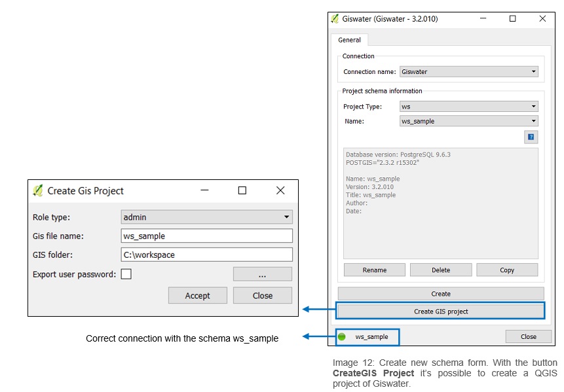Close the Create Gis Project window via X
Image resolution: width=564 pixels, height=392 pixels.
tap(280, 190)
